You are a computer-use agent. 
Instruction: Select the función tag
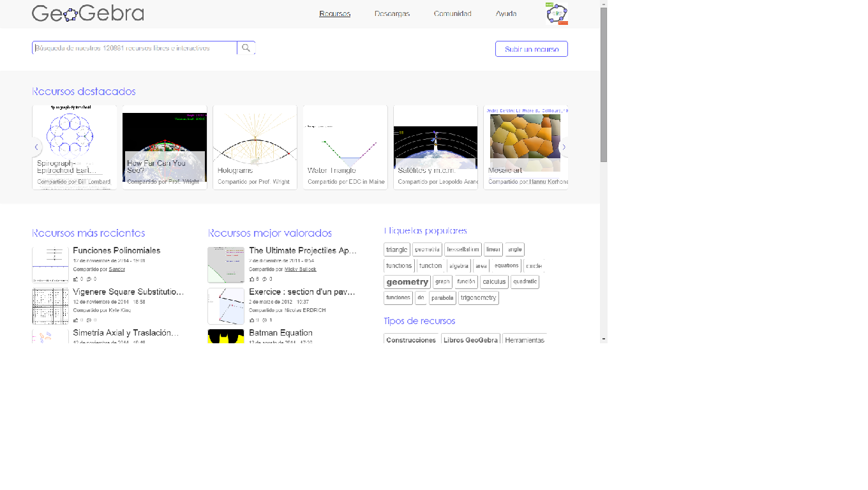pyautogui.click(x=466, y=281)
